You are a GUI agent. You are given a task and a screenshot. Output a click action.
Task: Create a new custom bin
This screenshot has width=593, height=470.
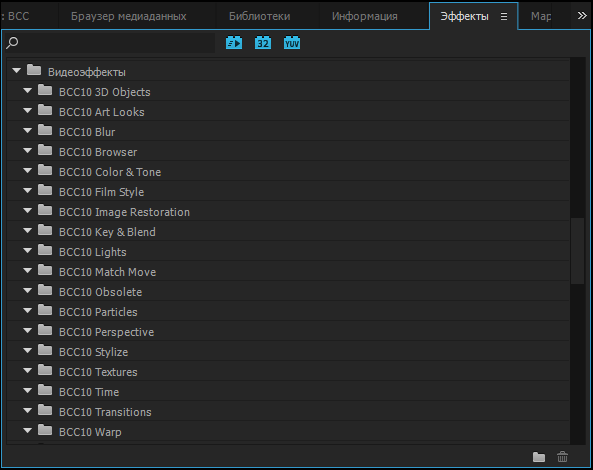pos(539,457)
